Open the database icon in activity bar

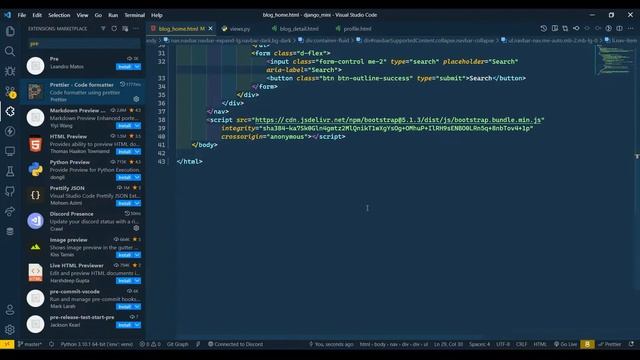pyautogui.click(x=10, y=231)
